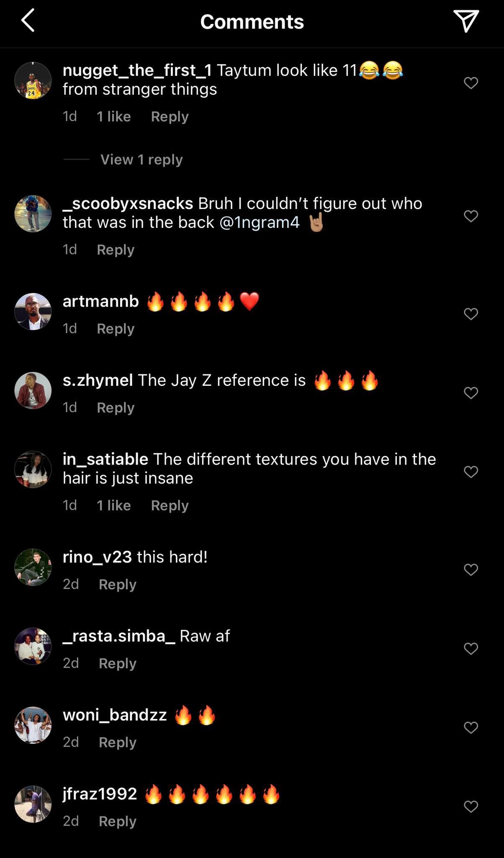Heart rino_v23's "this hard!" comment
Image resolution: width=504 pixels, height=858 pixels.
(x=471, y=570)
